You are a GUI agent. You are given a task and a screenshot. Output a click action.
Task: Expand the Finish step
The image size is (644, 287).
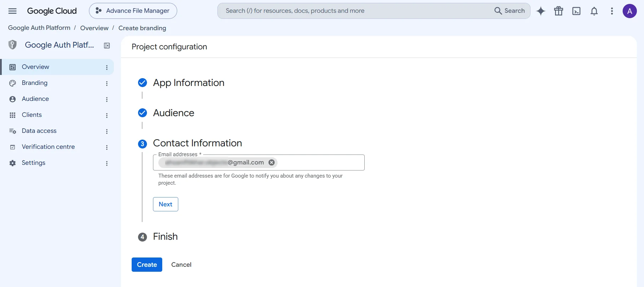(165, 237)
